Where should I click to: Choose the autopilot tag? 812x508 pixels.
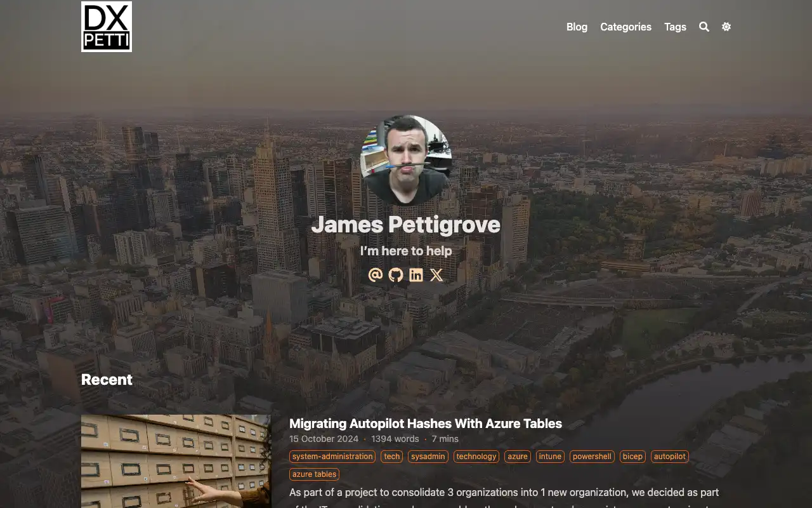pos(669,457)
